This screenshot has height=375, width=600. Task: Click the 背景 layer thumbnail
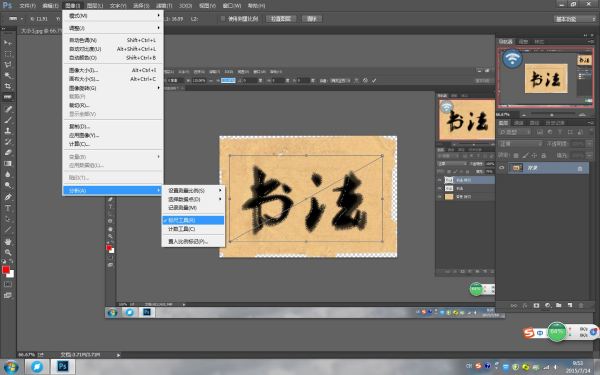click(517, 168)
